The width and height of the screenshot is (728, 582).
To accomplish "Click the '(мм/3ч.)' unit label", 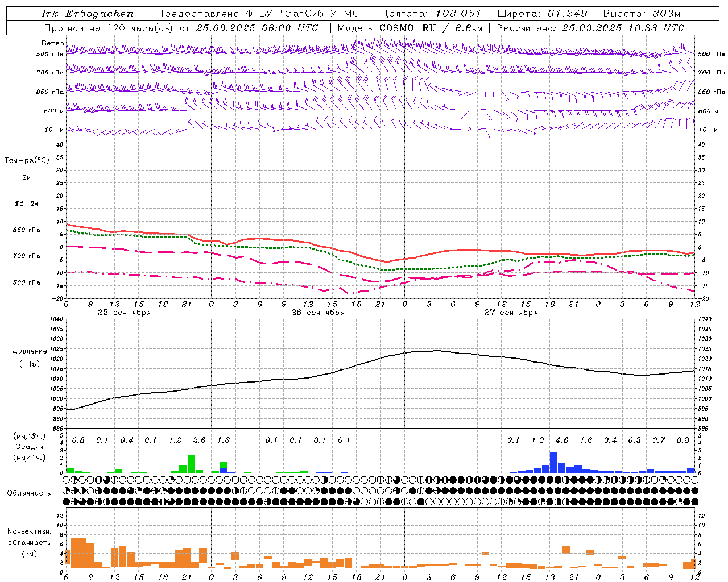I will pyautogui.click(x=30, y=436).
